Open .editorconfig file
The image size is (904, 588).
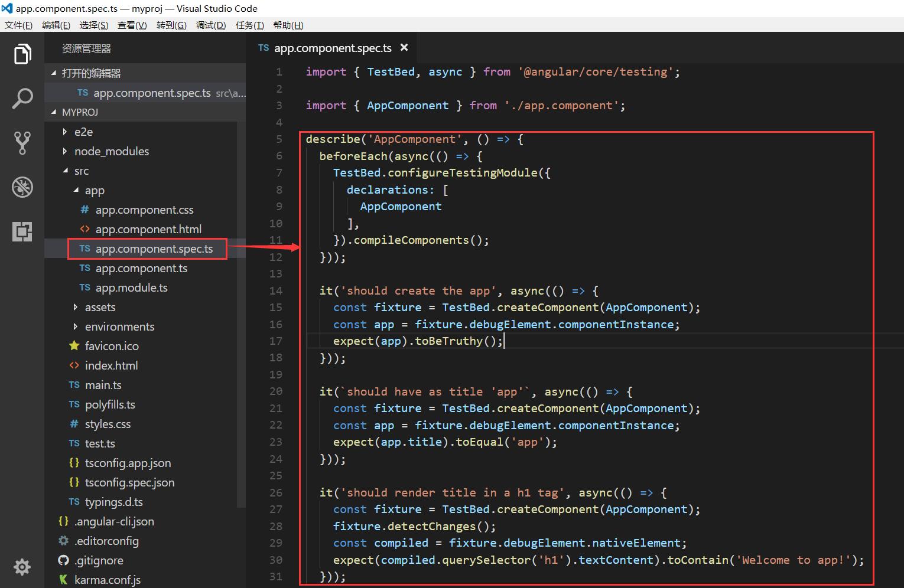tap(141, 541)
